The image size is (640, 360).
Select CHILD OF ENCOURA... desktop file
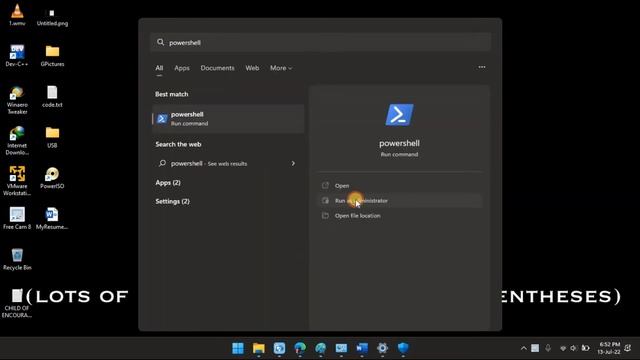click(17, 303)
